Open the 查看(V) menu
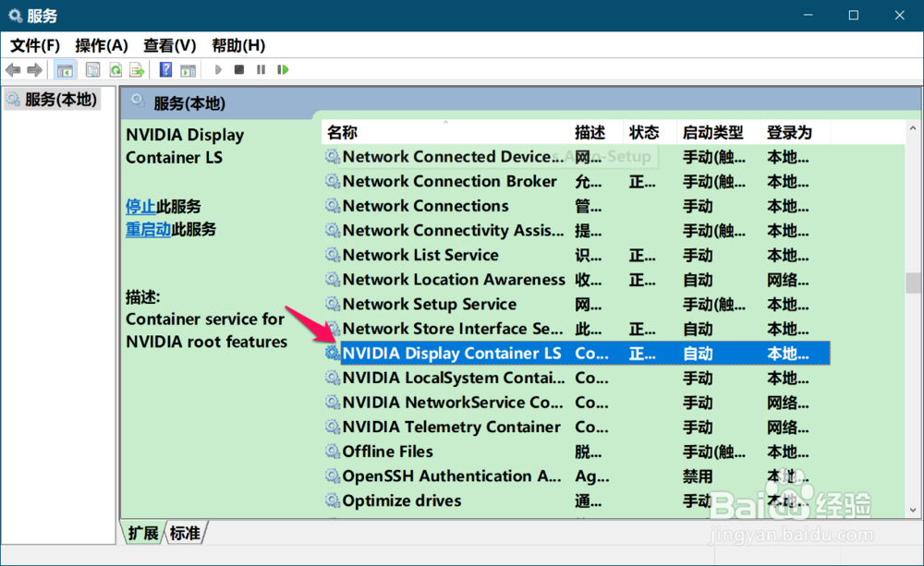The image size is (924, 566). tap(169, 44)
